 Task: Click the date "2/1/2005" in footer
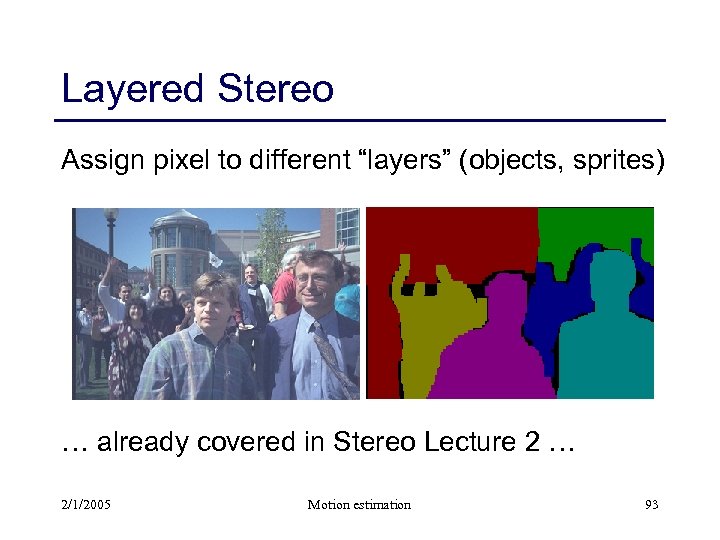click(x=86, y=505)
